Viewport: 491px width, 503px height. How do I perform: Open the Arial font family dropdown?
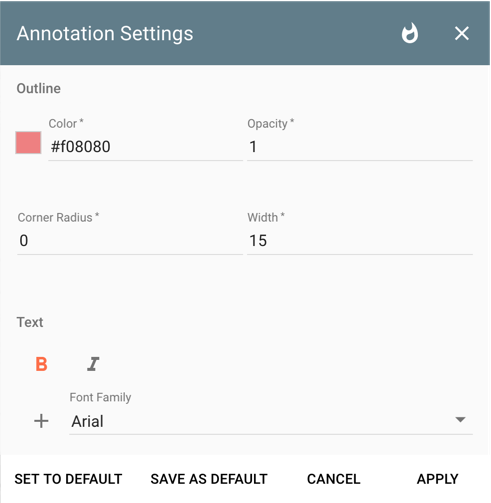coord(271,421)
